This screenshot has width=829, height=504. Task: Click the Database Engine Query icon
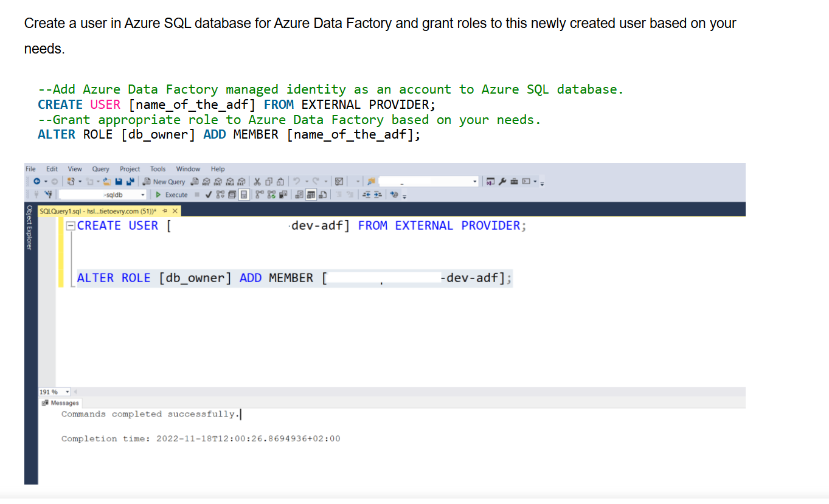pos(194,181)
